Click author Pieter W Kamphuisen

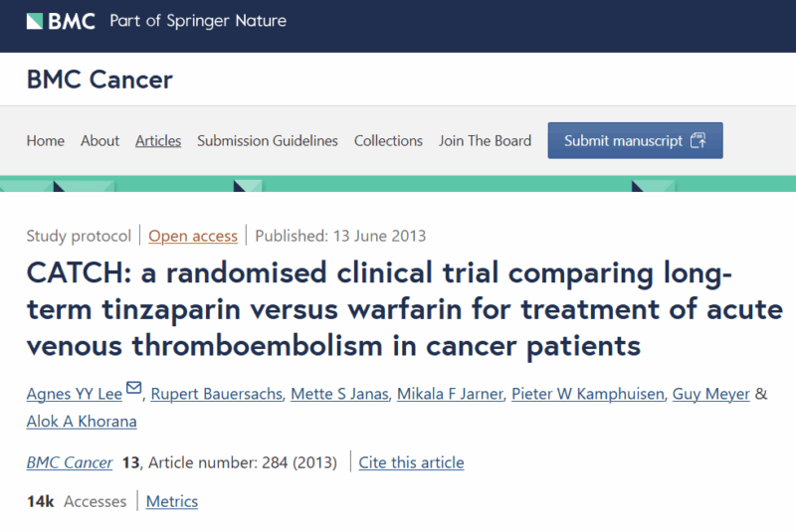pyautogui.click(x=588, y=394)
